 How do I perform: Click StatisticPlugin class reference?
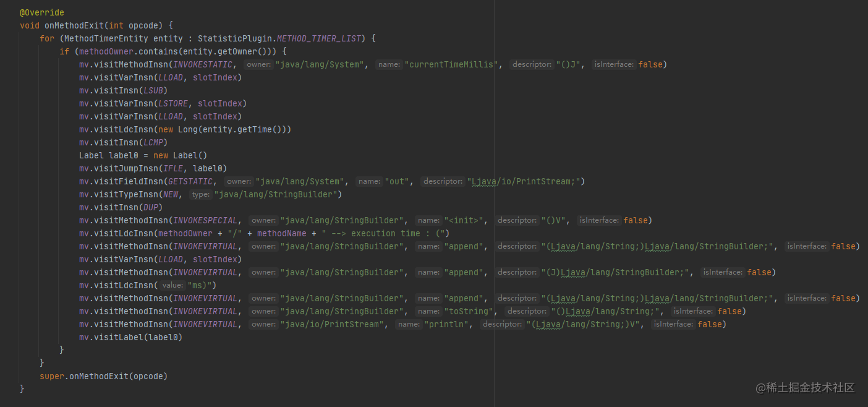coord(235,38)
